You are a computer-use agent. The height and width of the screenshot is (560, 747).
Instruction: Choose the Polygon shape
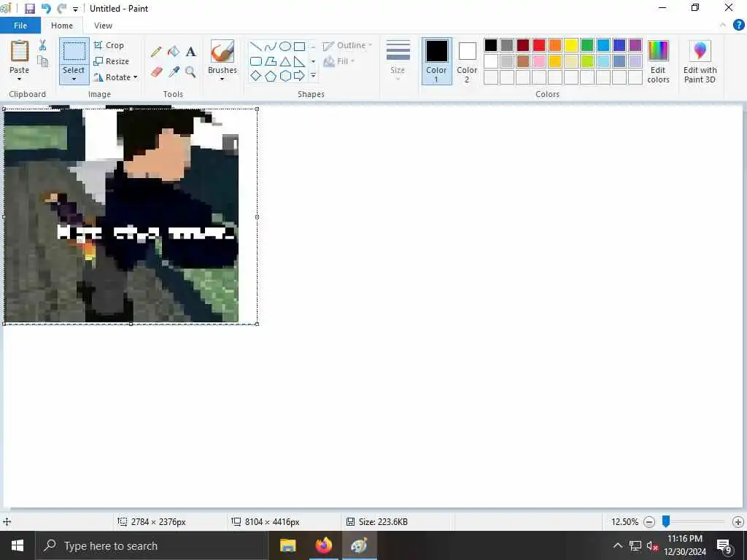271,61
